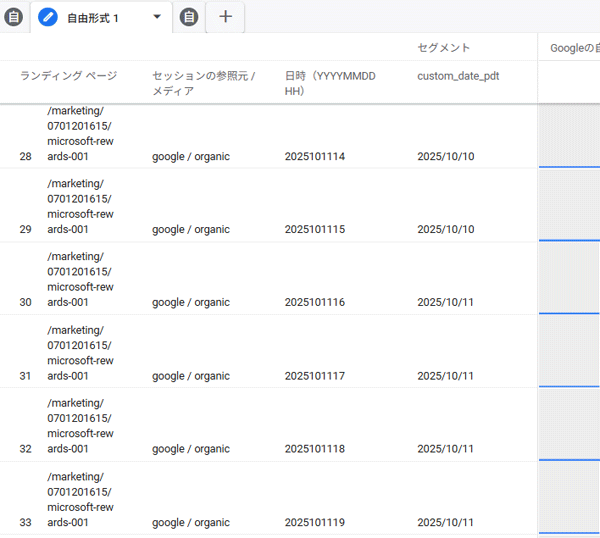Click the blue pencil icon on 自由形式 1 tab
The width and height of the screenshot is (600, 538).
(x=48, y=17)
